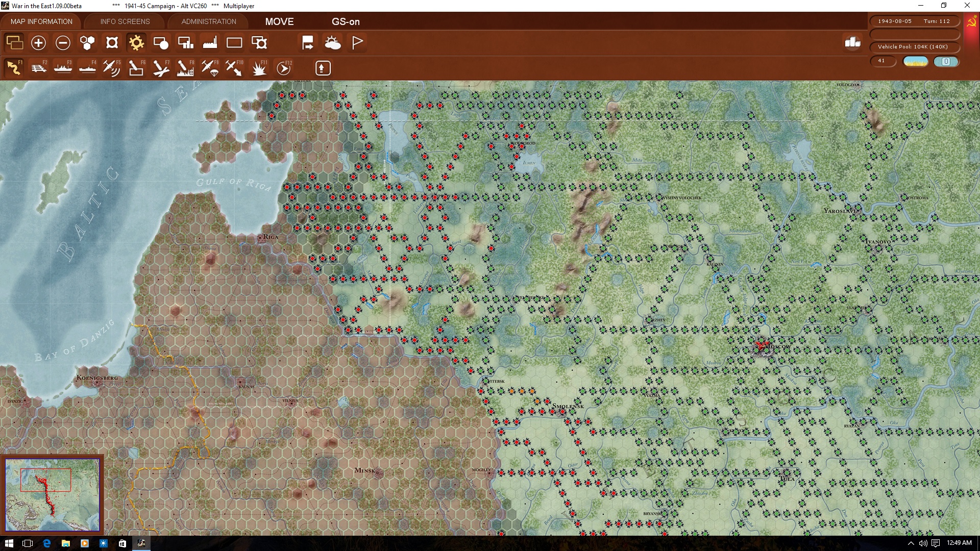This screenshot has width=980, height=551.
Task: Open the MAP INFORMATION tab
Action: coord(41,21)
